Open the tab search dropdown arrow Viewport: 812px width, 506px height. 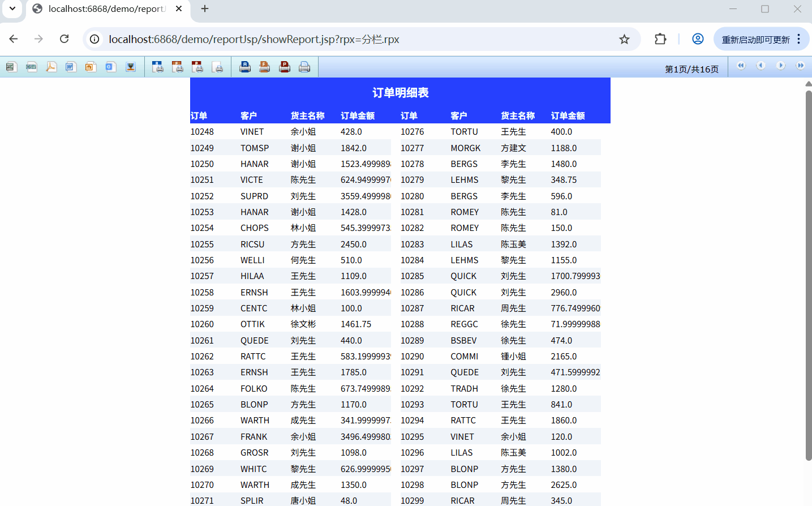click(12, 8)
